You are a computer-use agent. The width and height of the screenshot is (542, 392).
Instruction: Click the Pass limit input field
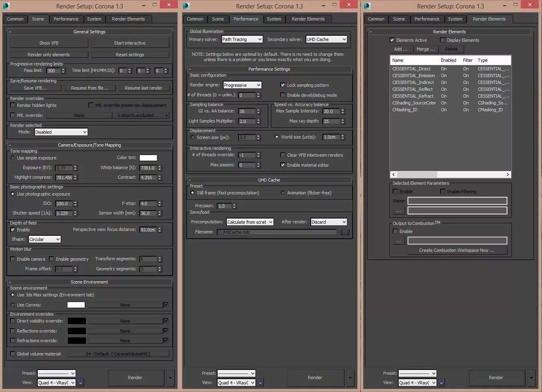(x=53, y=71)
